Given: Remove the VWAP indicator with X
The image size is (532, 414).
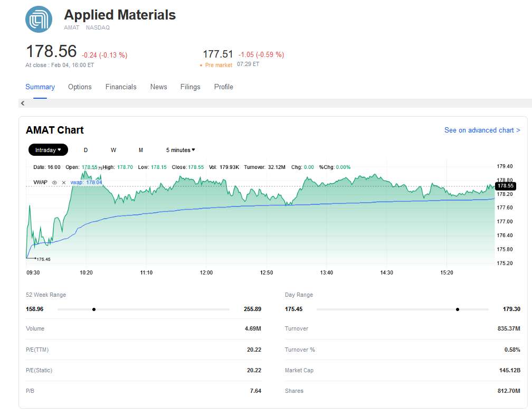Looking at the screenshot, I should 64,183.
